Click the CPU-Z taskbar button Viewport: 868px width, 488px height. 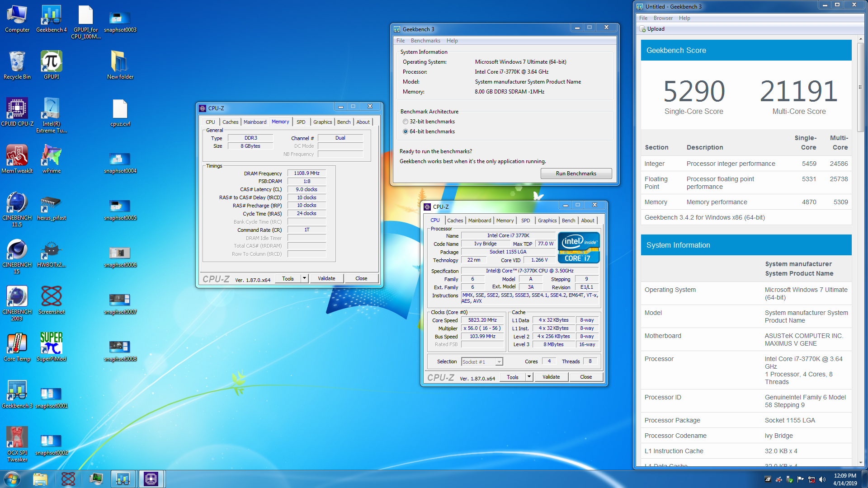point(151,479)
